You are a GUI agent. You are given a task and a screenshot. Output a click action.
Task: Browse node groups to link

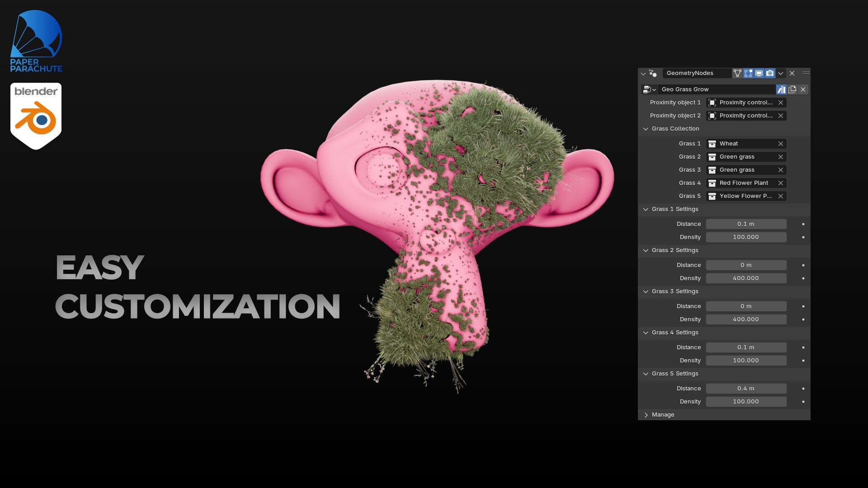[649, 89]
